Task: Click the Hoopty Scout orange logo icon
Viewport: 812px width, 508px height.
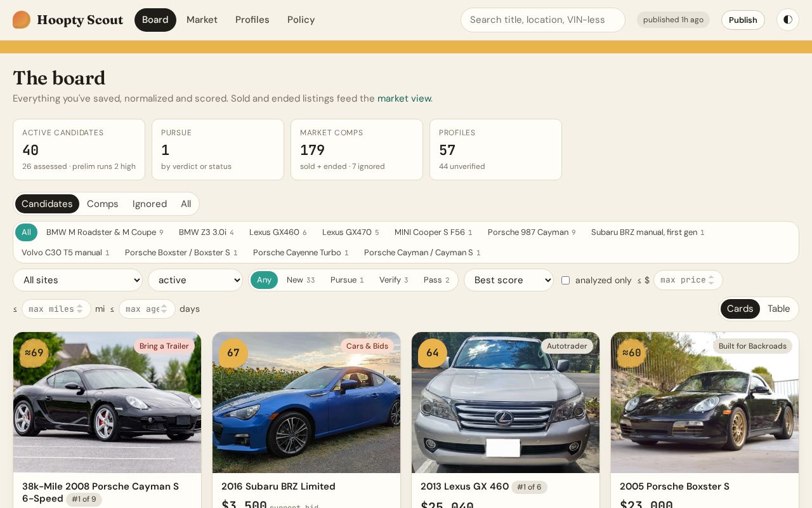Action: tap(22, 20)
